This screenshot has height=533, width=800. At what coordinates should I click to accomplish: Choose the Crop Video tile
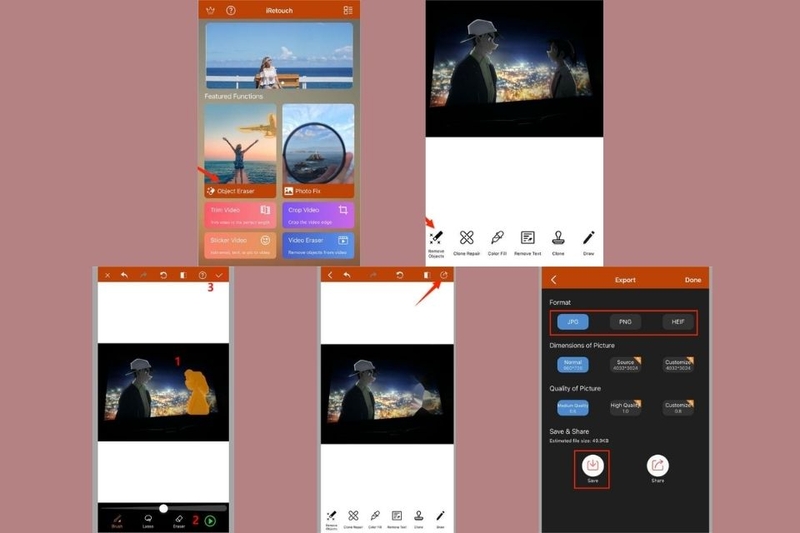pyautogui.click(x=318, y=215)
